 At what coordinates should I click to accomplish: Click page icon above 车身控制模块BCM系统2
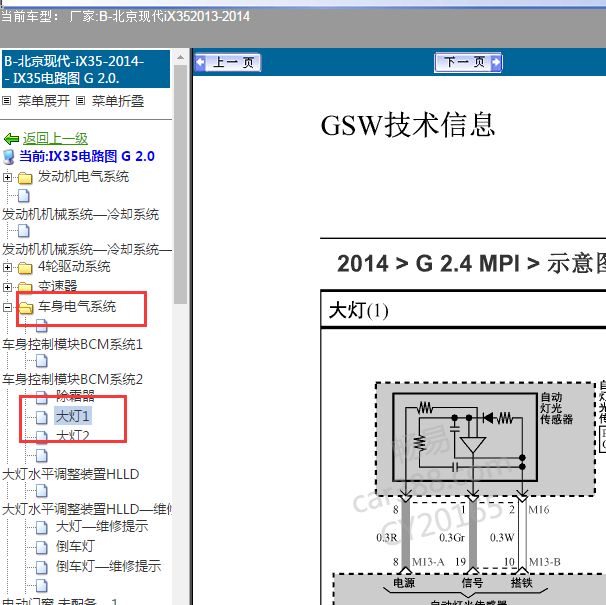click(x=41, y=361)
